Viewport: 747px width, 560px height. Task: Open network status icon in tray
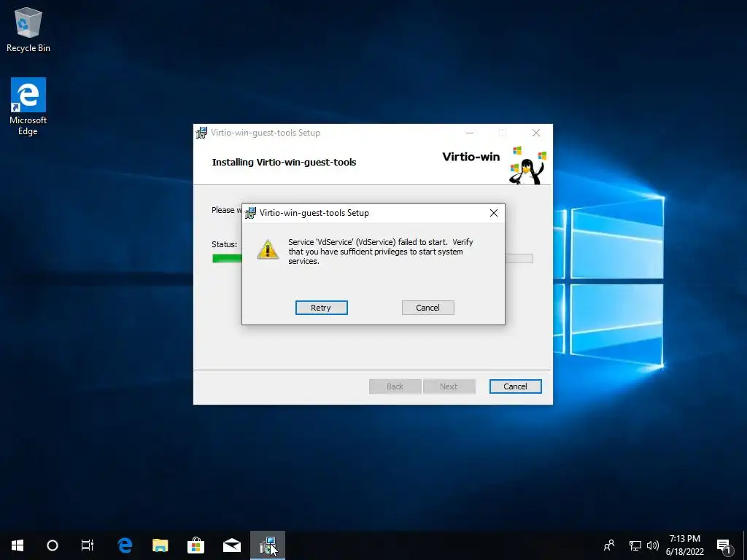(x=635, y=545)
